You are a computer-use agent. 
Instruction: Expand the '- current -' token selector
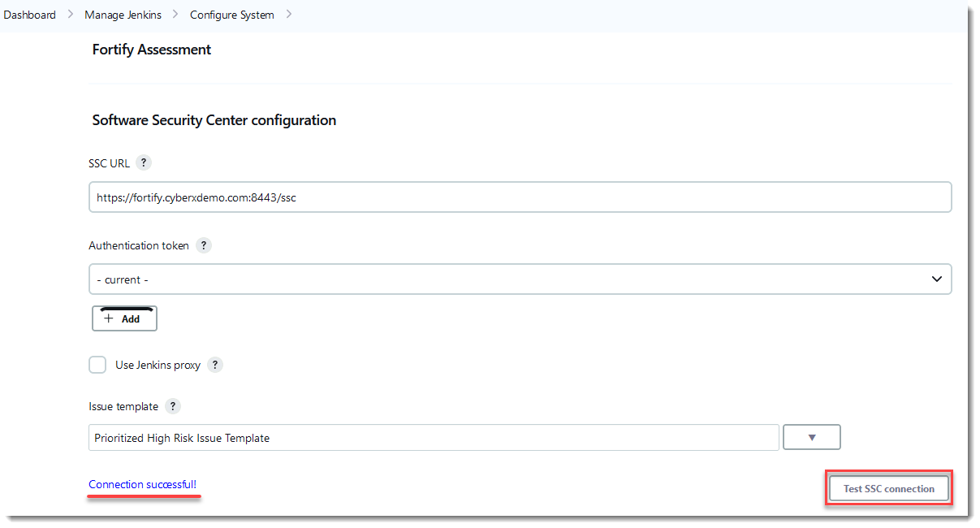(x=520, y=279)
